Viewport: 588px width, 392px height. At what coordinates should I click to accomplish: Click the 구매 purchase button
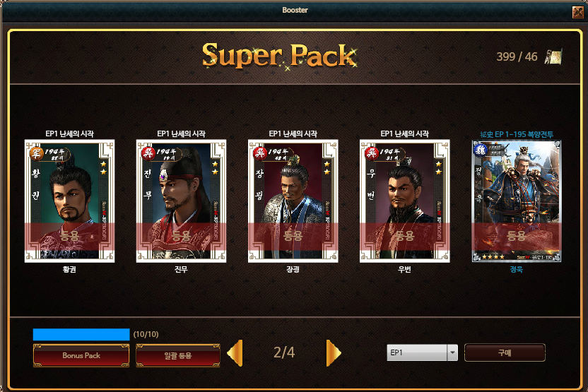pyautogui.click(x=505, y=352)
